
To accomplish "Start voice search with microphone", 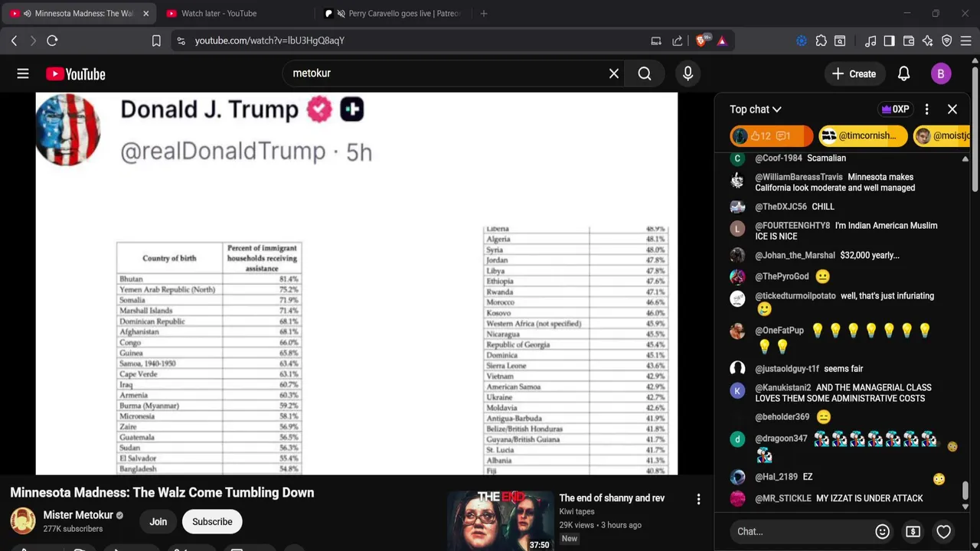I will (x=688, y=73).
